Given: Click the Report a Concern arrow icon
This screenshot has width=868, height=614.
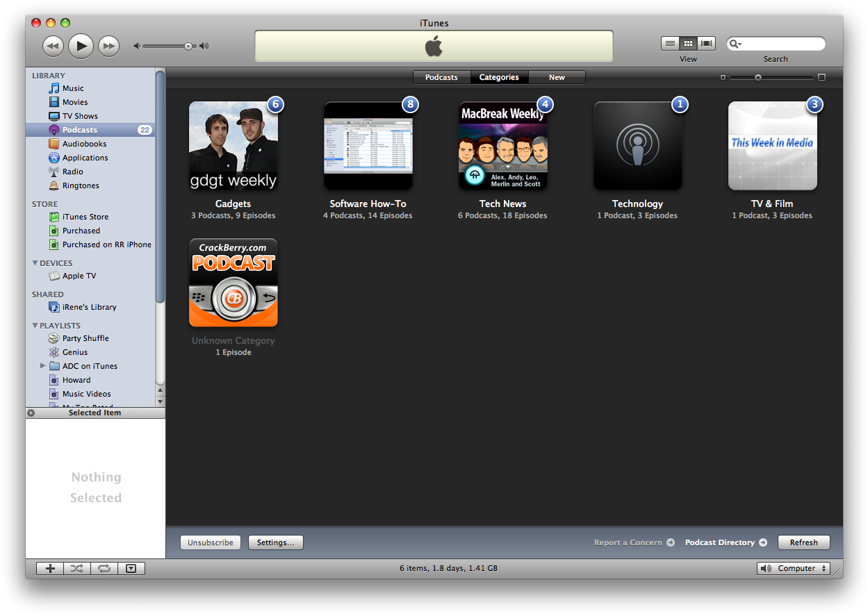Looking at the screenshot, I should (671, 542).
